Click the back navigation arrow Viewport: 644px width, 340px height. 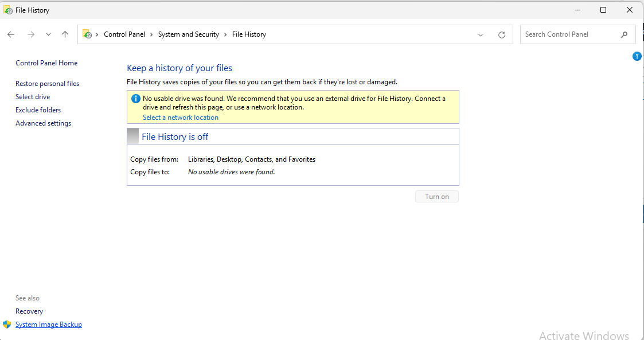coord(11,34)
